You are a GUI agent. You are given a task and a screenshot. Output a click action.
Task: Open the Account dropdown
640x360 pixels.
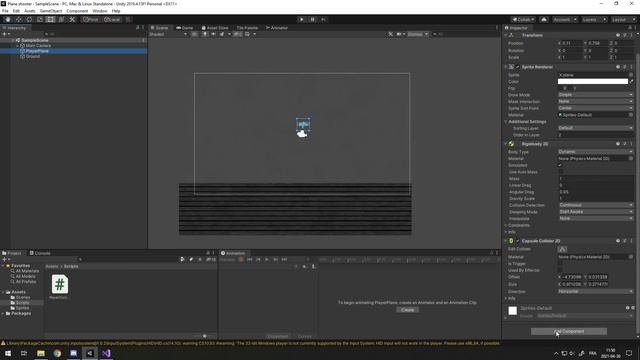pyautogui.click(x=564, y=20)
